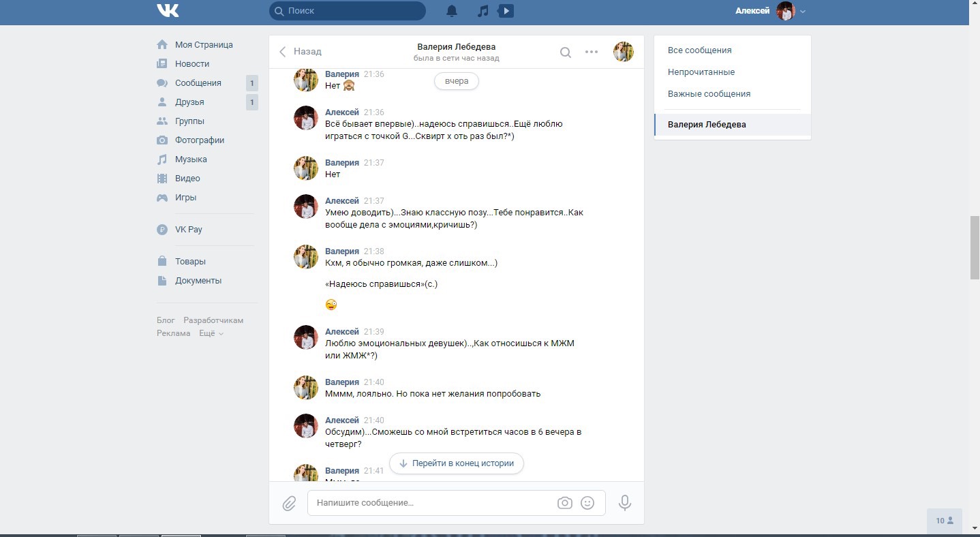Open Валерия Лебедева name in chat header
980x537 pixels.
click(x=457, y=47)
